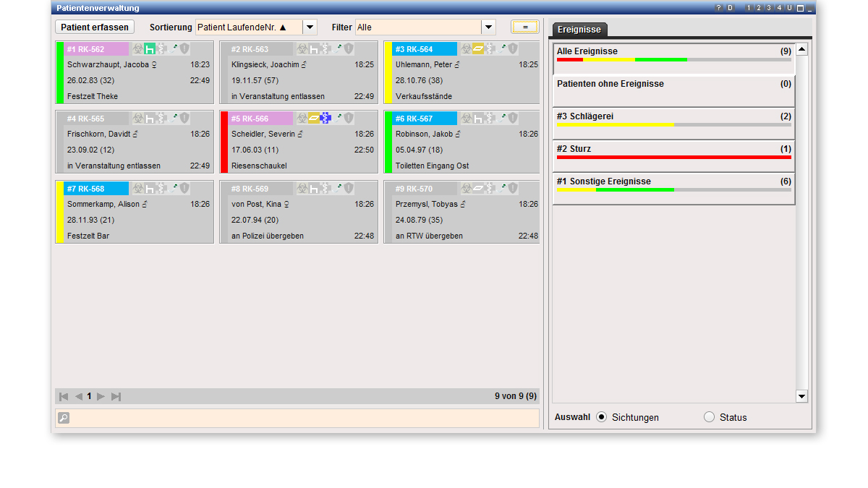Image resolution: width=868 pixels, height=488 pixels.
Task: Click yellow stretcher icon on card RK-564
Action: click(x=478, y=48)
